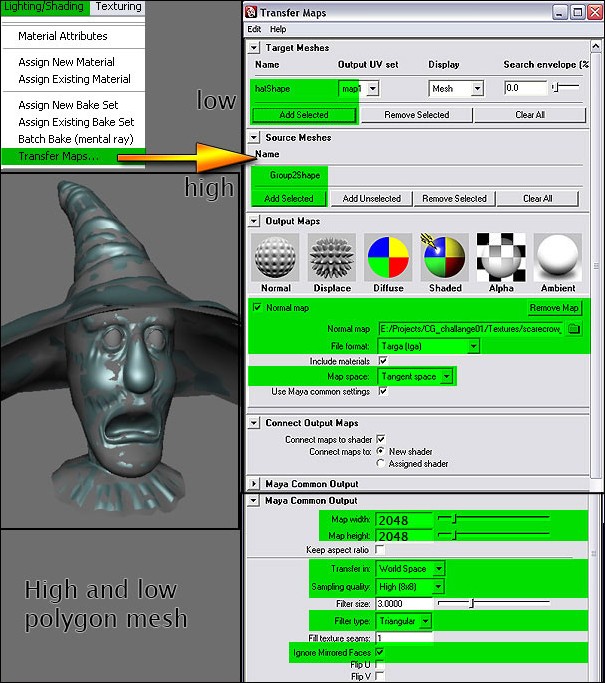Click Add Selected under Target Meshes
This screenshot has height=683, width=605.
click(304, 115)
